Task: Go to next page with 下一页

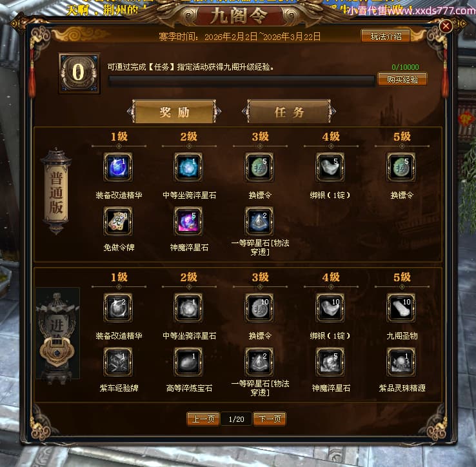Action: pos(270,419)
